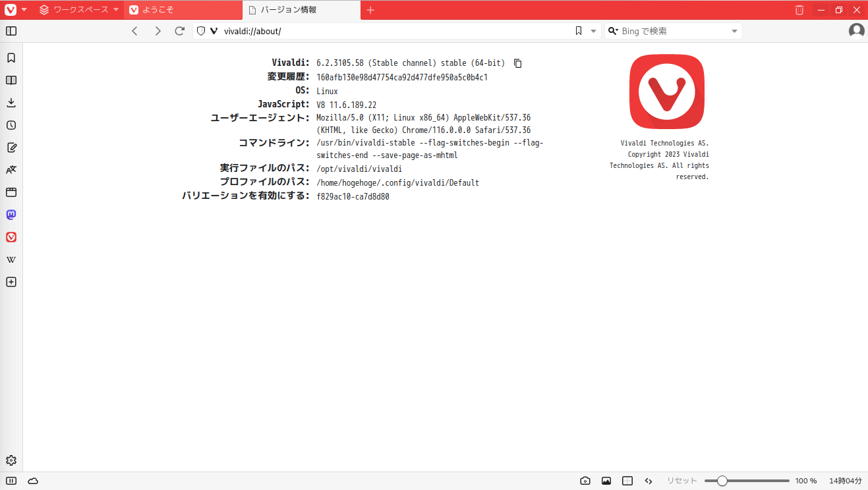Open Settings with the gear icon

(11, 460)
